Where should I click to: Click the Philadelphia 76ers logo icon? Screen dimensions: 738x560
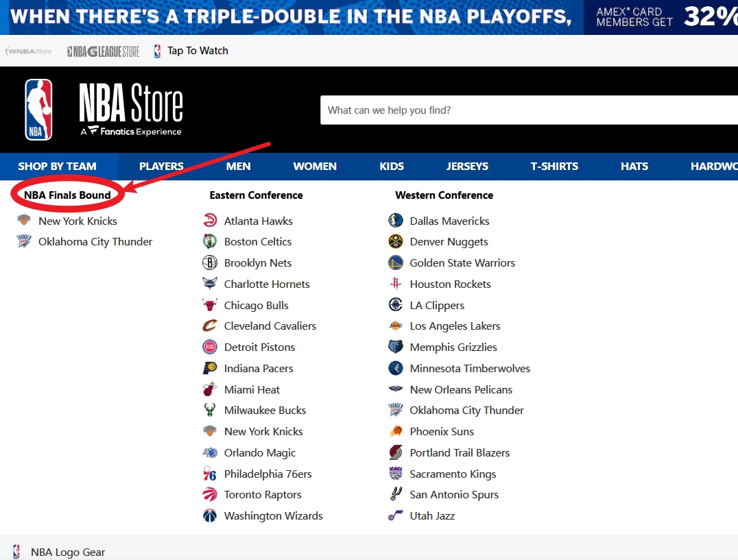[210, 474]
